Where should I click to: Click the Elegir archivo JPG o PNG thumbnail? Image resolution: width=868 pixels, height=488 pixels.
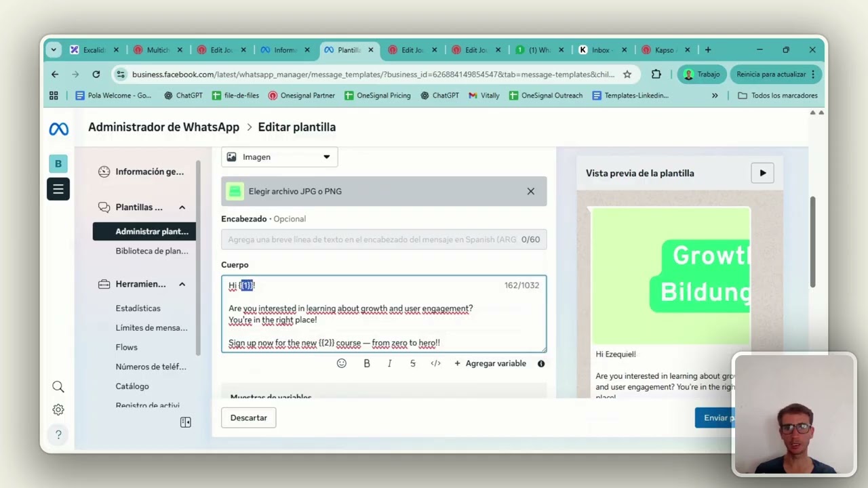(x=235, y=191)
